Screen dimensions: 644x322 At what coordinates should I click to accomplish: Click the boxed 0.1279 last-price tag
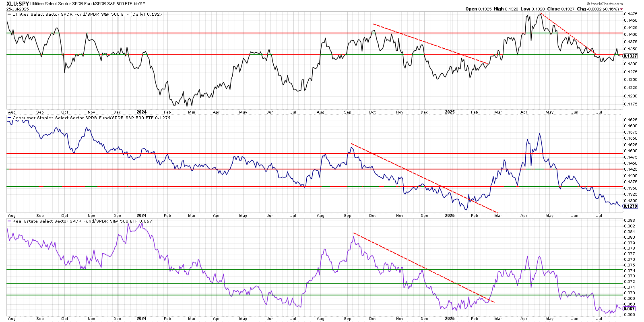tap(630, 206)
